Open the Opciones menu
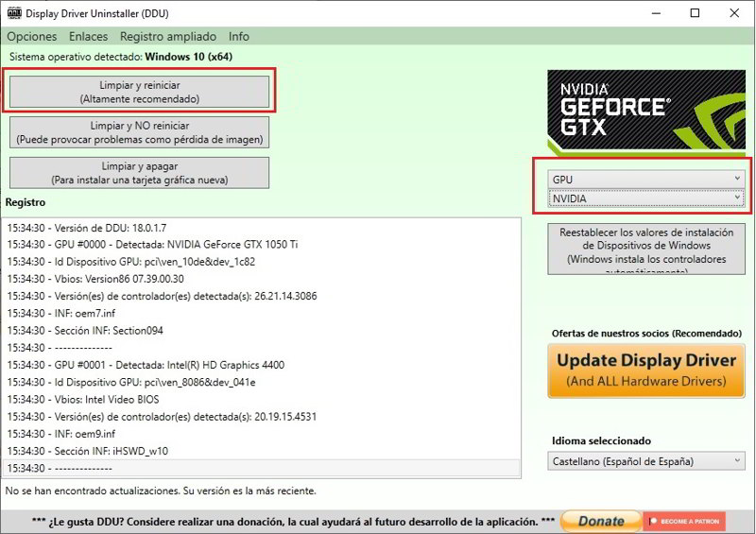The image size is (756, 534). coord(32,36)
